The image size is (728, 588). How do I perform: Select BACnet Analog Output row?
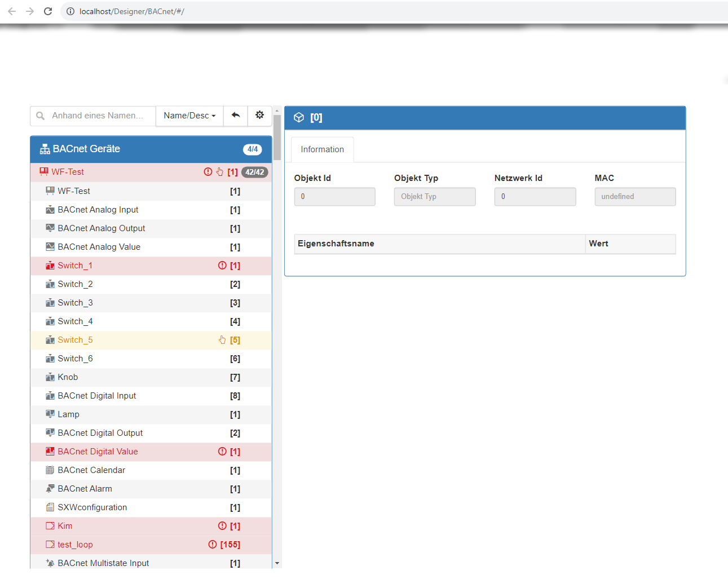pyautogui.click(x=151, y=228)
